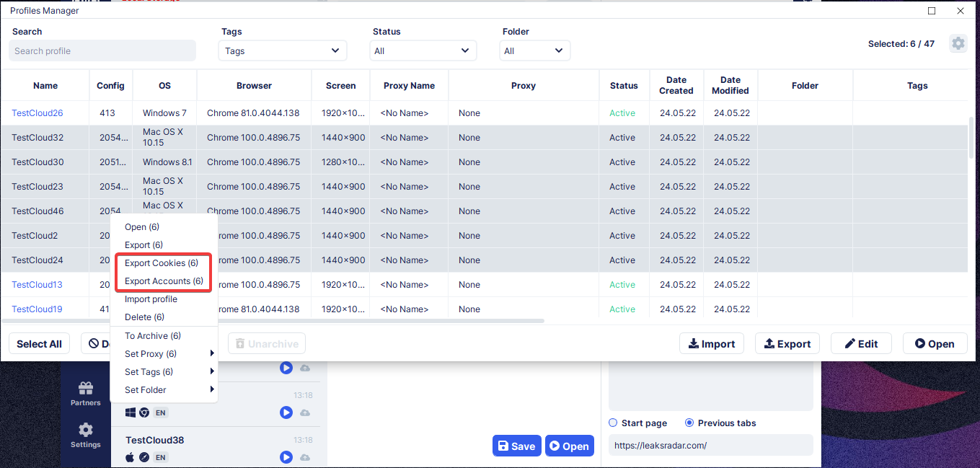
Task: Click the leaksradar.com URL field
Action: point(711,445)
